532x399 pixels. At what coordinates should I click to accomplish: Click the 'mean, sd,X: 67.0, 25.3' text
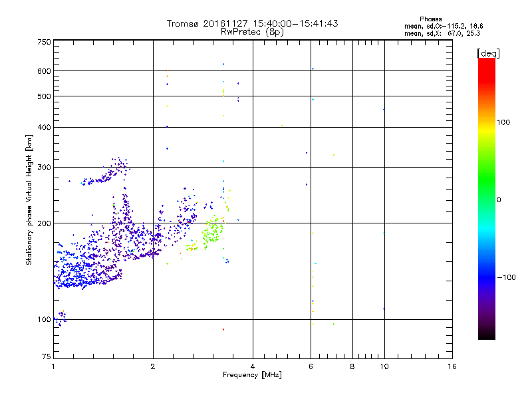(x=442, y=33)
